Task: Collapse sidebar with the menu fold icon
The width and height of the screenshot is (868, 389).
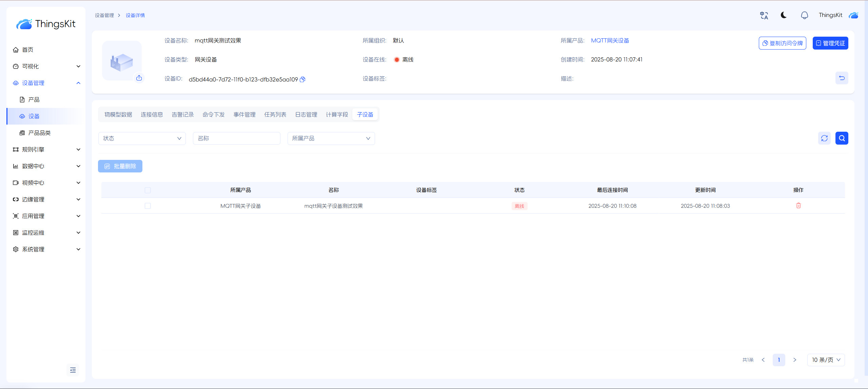Action: click(73, 370)
